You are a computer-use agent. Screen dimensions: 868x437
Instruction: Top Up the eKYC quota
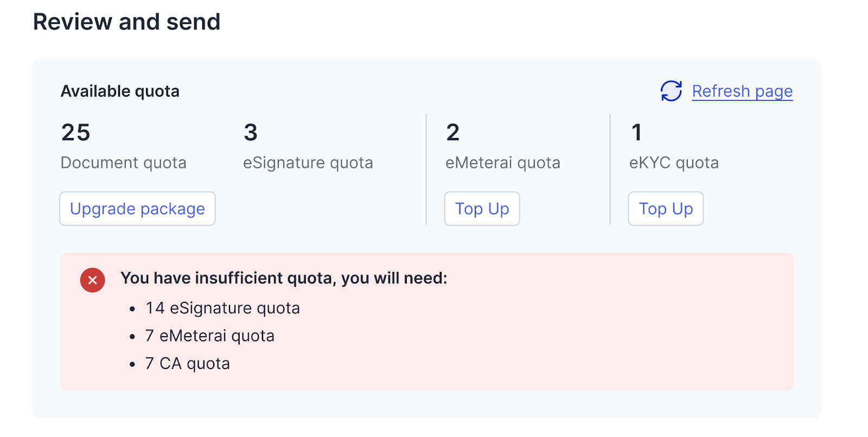(x=666, y=208)
